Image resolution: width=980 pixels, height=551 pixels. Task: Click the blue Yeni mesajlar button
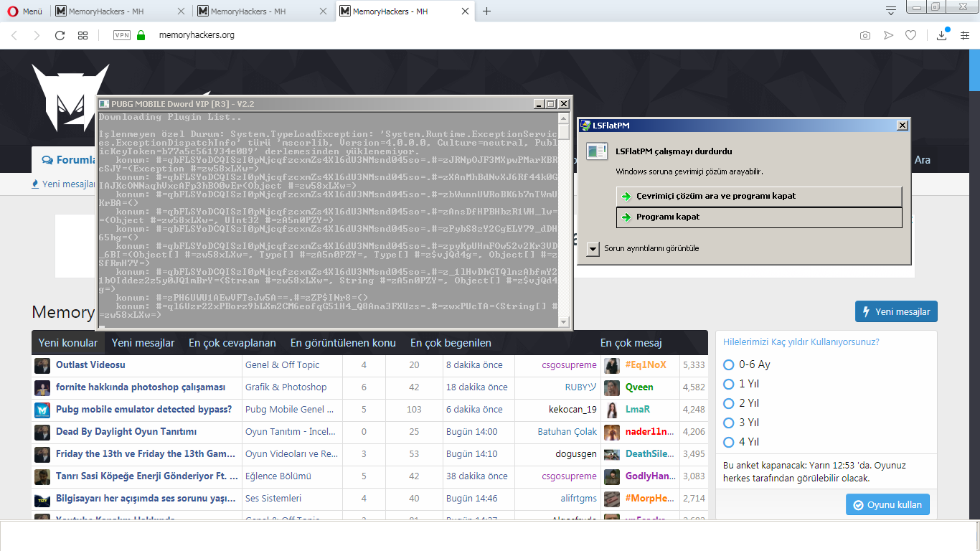pos(897,311)
